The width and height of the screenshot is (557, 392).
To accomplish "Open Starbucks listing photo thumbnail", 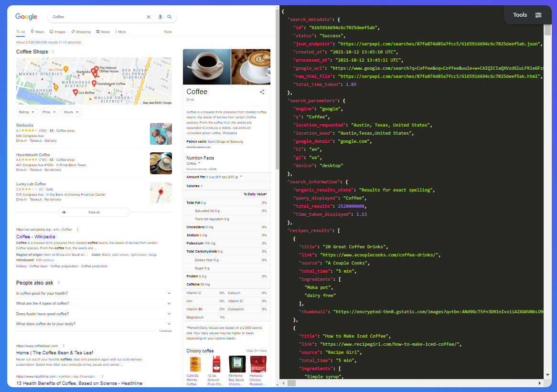I will pos(161,134).
